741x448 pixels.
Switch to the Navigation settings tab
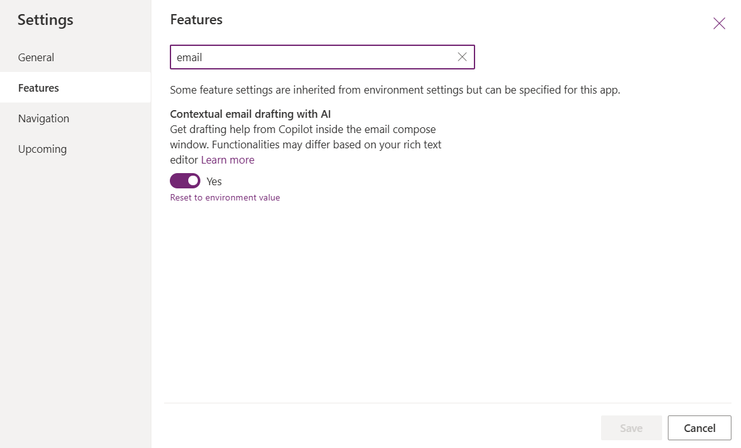point(43,118)
